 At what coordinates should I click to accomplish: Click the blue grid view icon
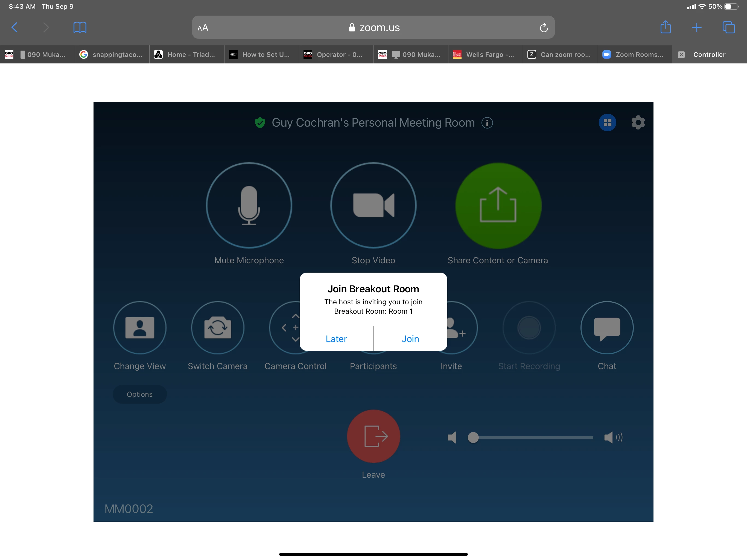607,122
